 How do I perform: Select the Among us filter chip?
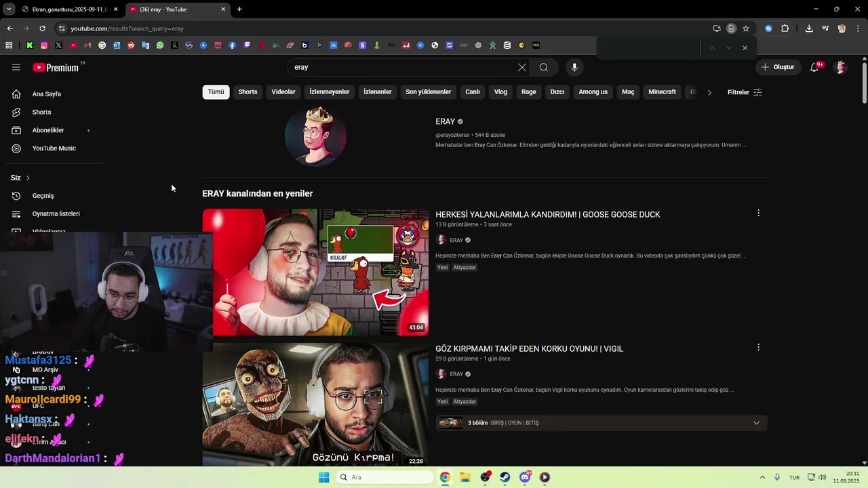(x=593, y=92)
